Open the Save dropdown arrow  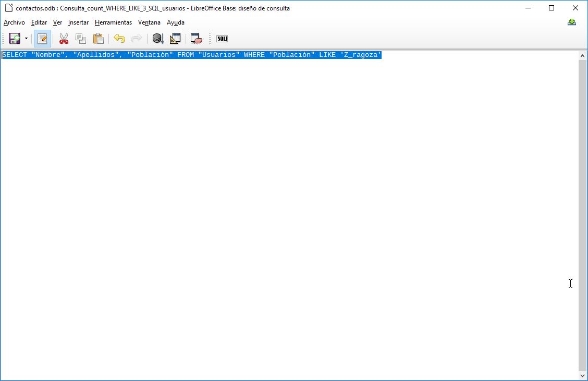click(25, 38)
